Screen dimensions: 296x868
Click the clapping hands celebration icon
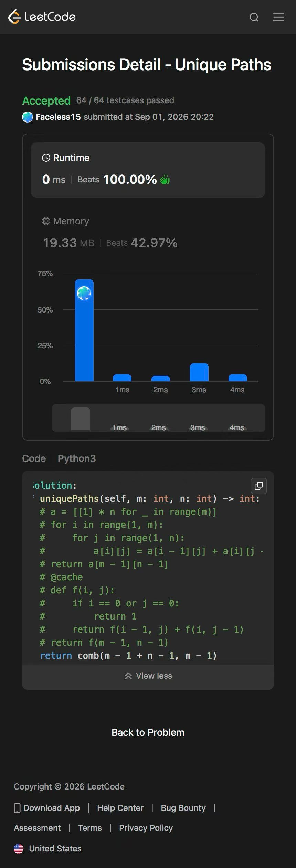coord(165,180)
